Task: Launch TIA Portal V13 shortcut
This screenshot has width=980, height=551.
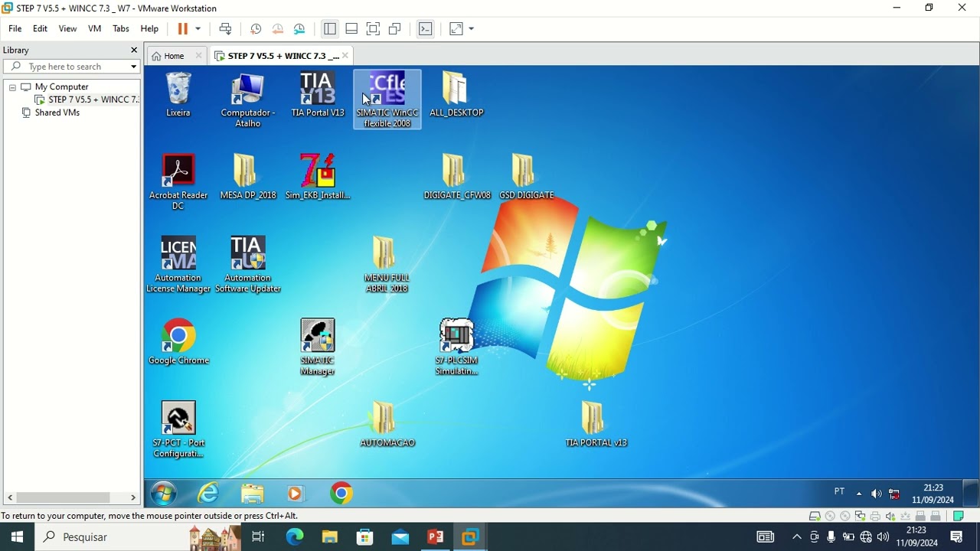Action: pos(318,95)
